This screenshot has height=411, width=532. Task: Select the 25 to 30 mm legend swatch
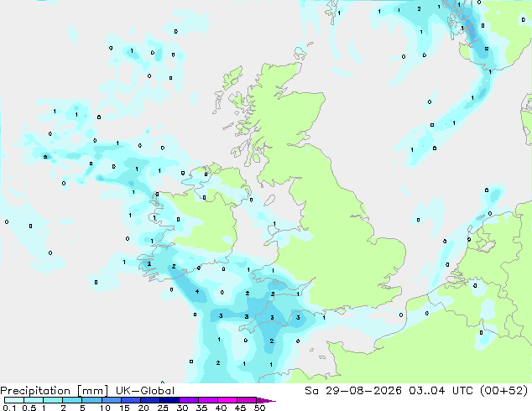coord(169,400)
